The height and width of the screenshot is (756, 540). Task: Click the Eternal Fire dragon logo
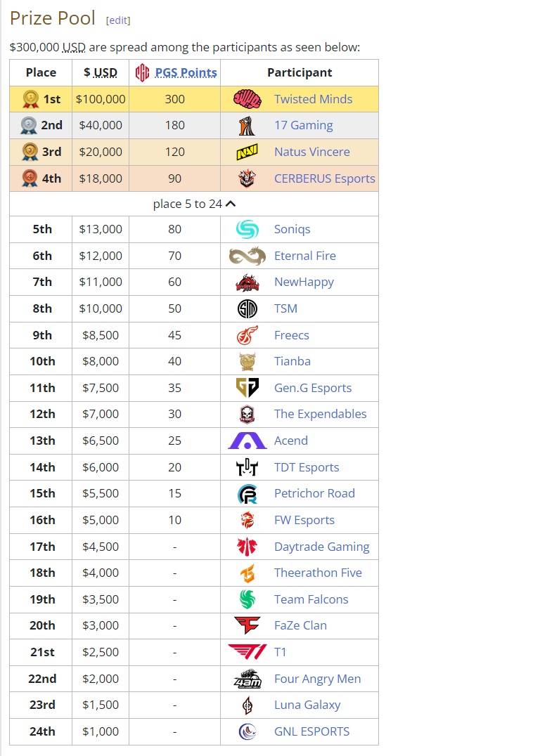247,256
